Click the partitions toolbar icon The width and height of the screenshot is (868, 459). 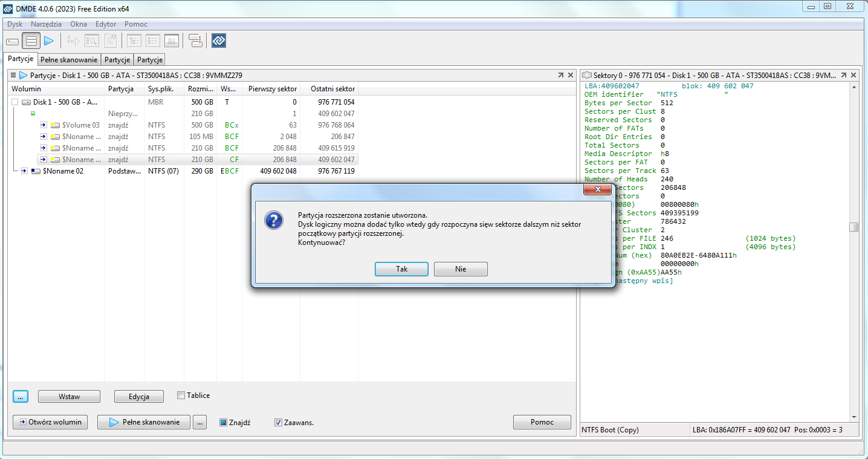31,41
